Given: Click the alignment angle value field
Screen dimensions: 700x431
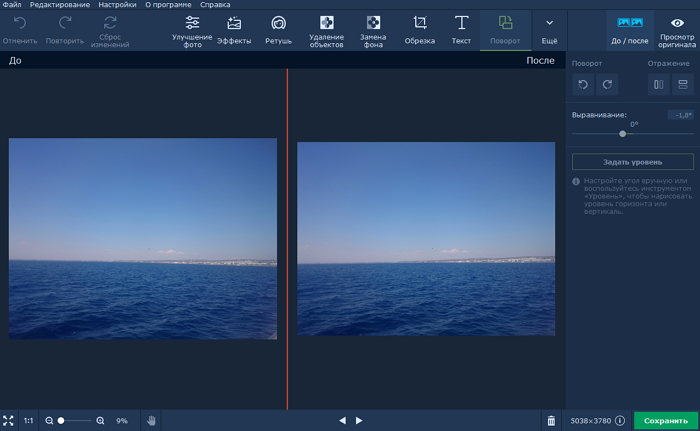Looking at the screenshot, I should pos(681,115).
